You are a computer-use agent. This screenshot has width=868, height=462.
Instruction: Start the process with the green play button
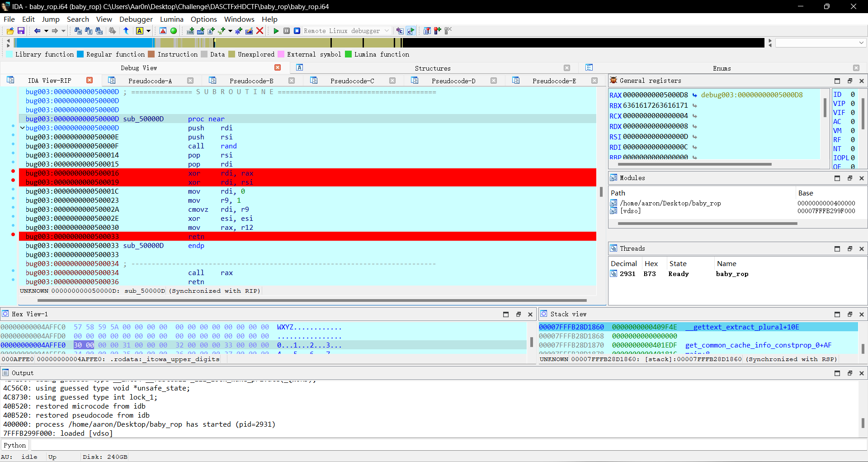tap(276, 31)
